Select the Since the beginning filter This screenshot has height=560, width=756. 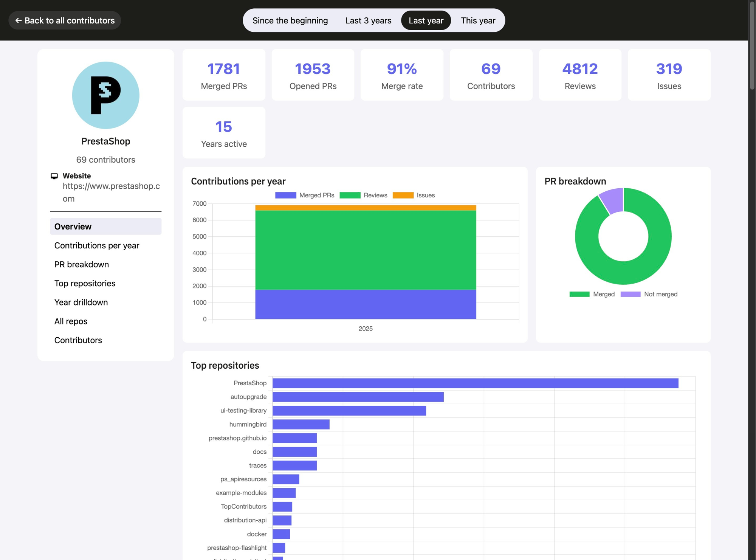click(290, 20)
